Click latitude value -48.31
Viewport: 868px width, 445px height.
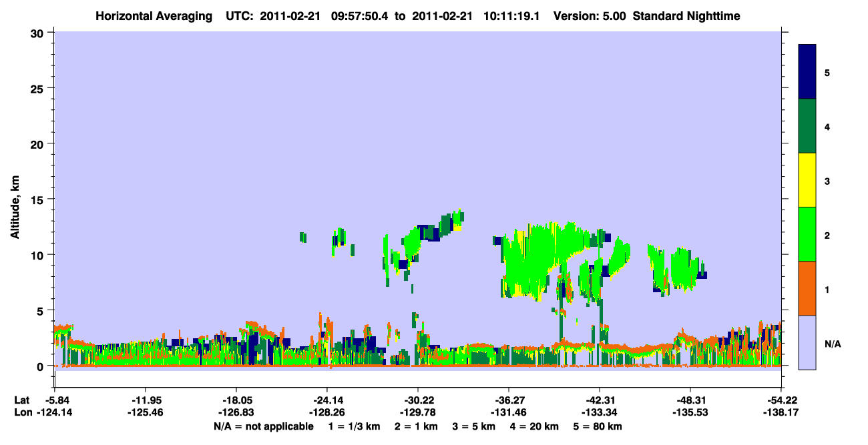point(690,400)
